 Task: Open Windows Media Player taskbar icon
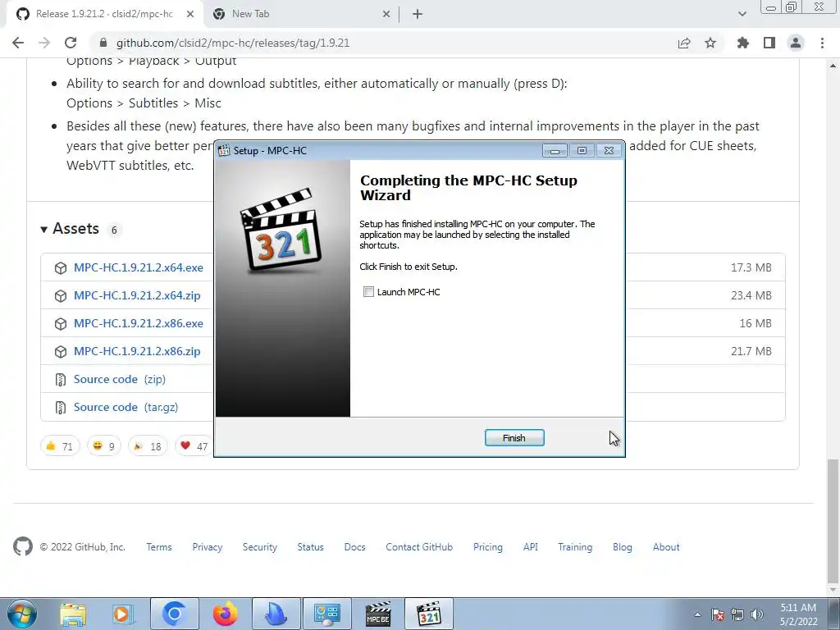point(122,614)
